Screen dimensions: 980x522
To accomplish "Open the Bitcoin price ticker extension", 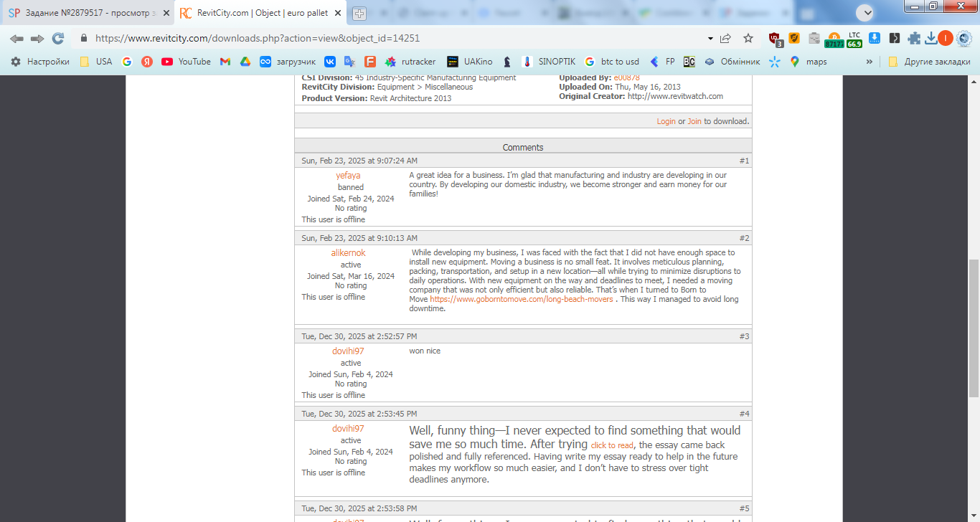I will 834,39.
